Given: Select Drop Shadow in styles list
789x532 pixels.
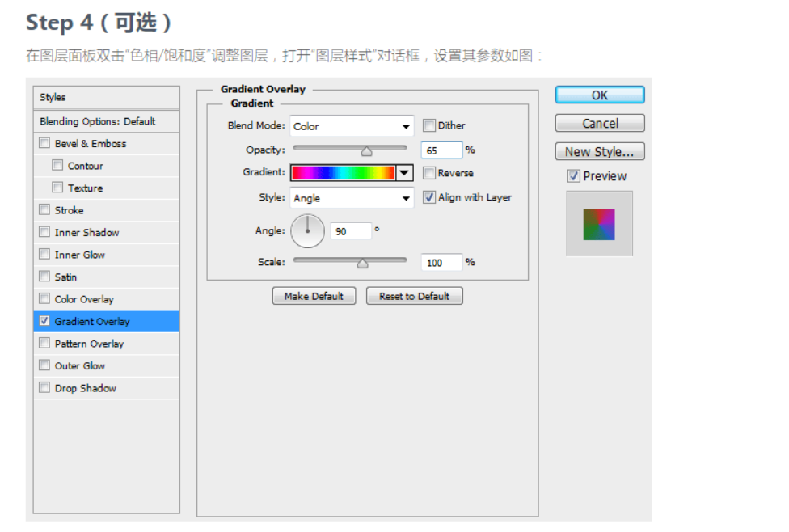Looking at the screenshot, I should [x=85, y=388].
